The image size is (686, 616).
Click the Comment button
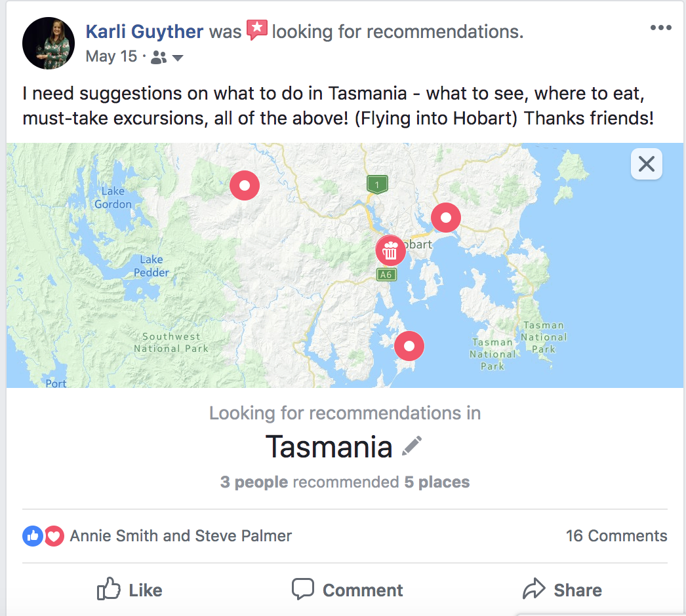tap(348, 589)
